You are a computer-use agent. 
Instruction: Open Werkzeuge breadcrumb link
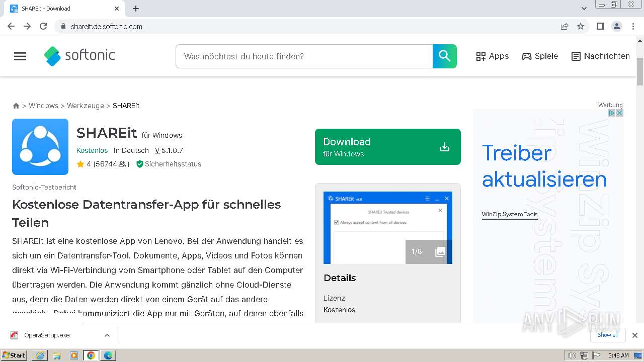[x=85, y=106]
